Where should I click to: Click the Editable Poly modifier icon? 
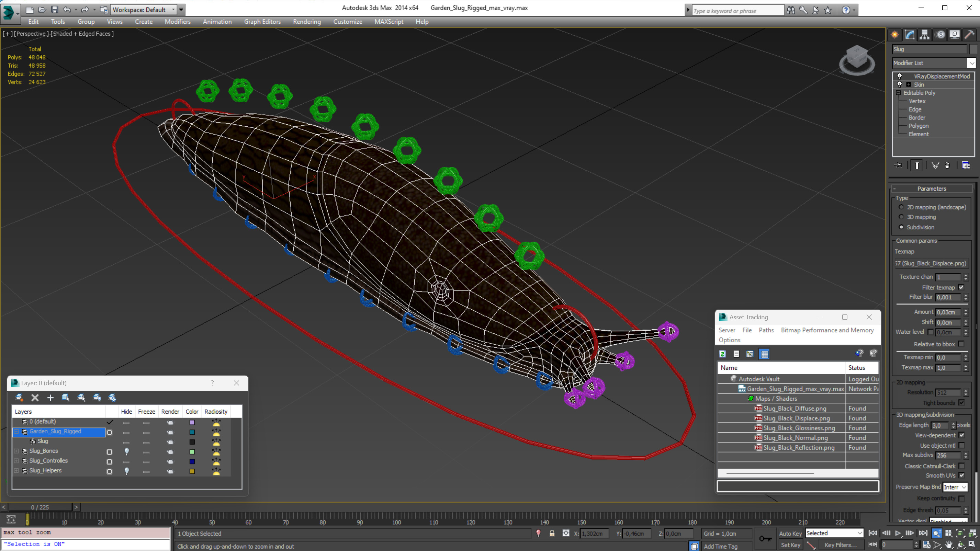click(x=899, y=92)
